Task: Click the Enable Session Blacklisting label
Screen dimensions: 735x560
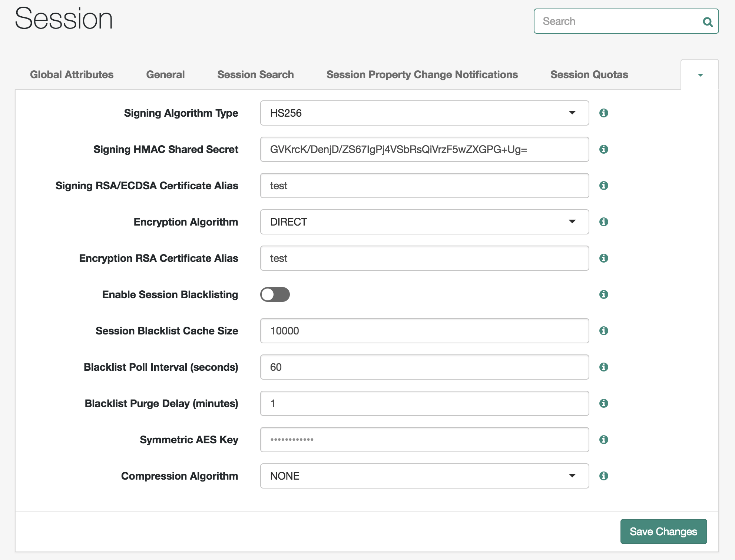Action: tap(170, 294)
